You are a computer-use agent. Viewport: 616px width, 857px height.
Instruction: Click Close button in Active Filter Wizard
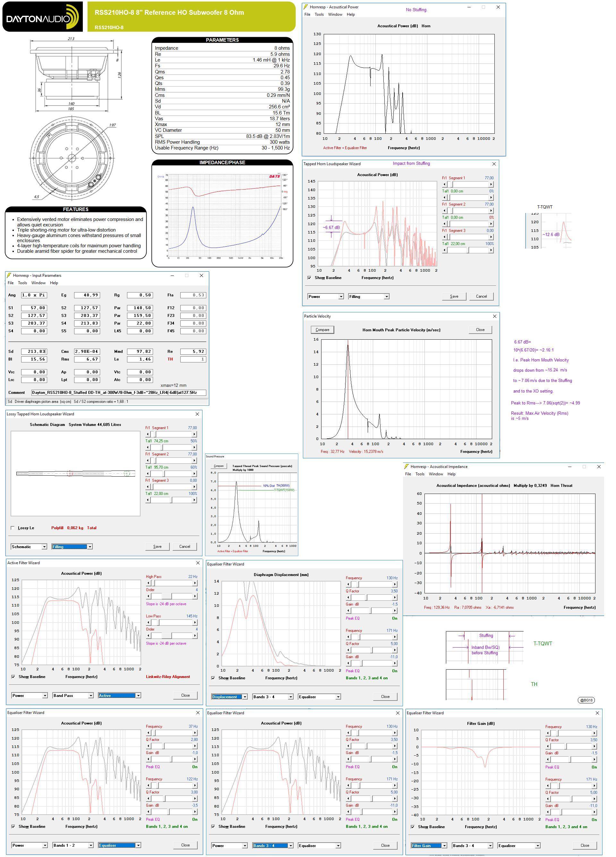[185, 695]
